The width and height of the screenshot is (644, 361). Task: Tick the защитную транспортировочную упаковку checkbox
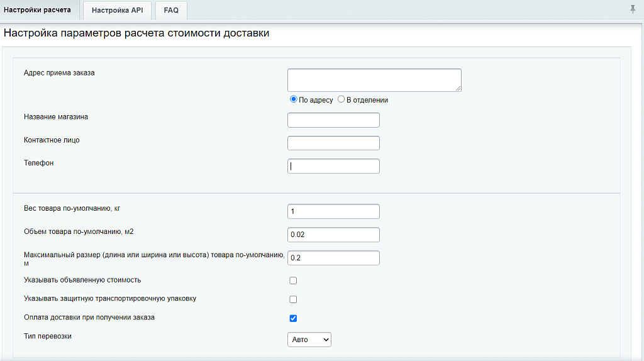293,299
